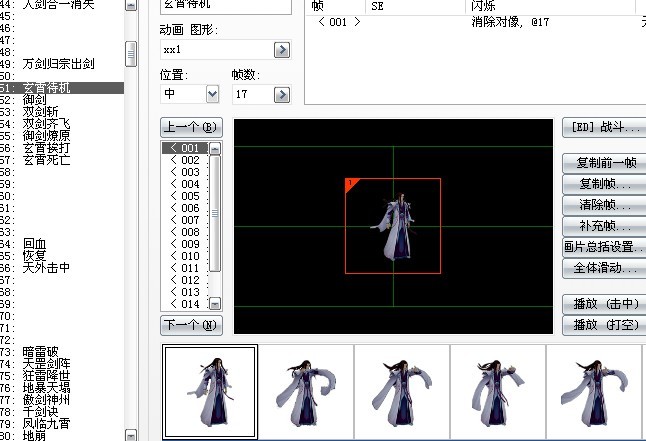Select frame 010 in the frame list
Image resolution: width=646 pixels, height=441 pixels.
pos(185,256)
